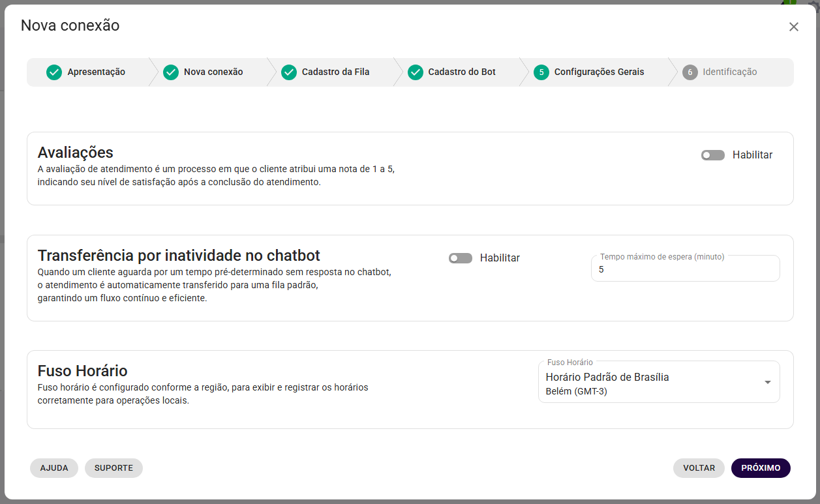Click the checkmark icon on Cadastro da Fila step
This screenshot has width=820, height=504.
289,72
